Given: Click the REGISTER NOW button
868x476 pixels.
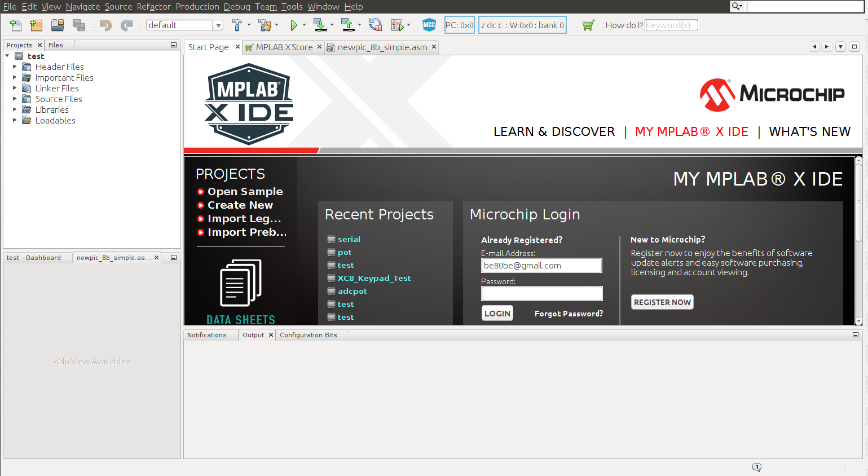Looking at the screenshot, I should (662, 302).
